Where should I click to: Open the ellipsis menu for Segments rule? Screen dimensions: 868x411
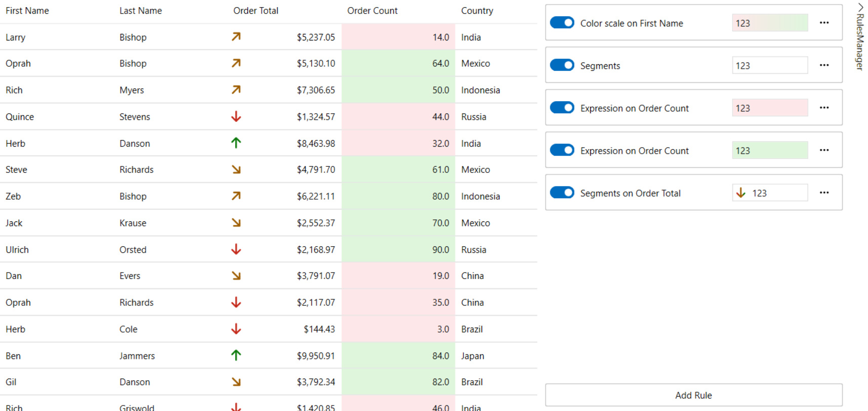pos(824,65)
